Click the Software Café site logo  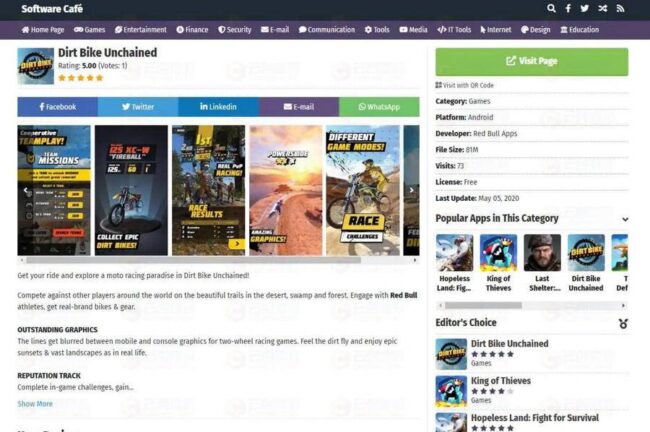point(52,9)
